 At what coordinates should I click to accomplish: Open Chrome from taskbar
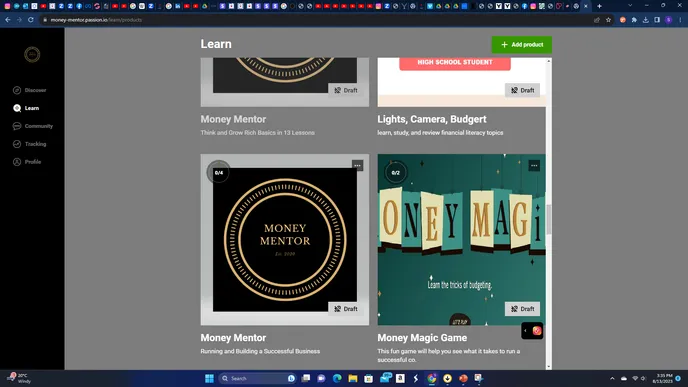[x=432, y=378]
